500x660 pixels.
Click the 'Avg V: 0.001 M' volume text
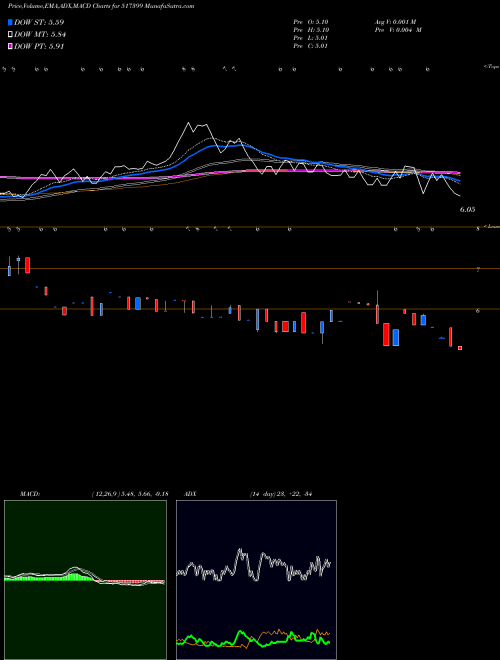tap(395, 21)
